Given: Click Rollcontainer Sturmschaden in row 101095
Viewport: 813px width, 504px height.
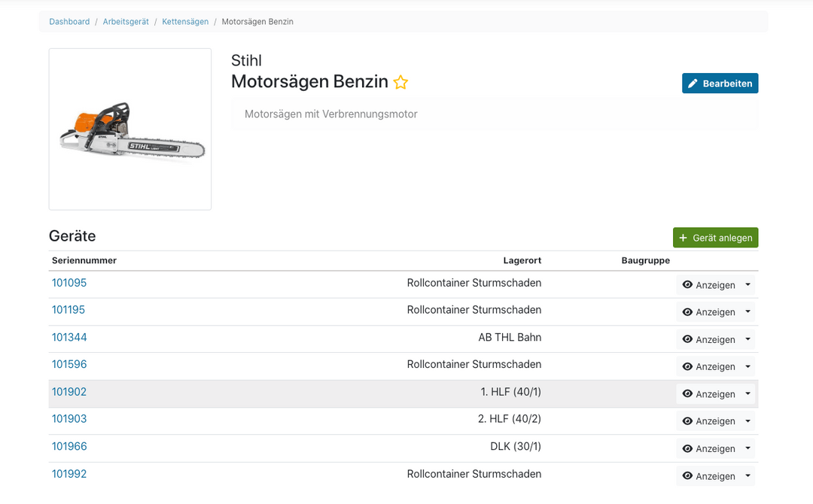Looking at the screenshot, I should pos(474,283).
